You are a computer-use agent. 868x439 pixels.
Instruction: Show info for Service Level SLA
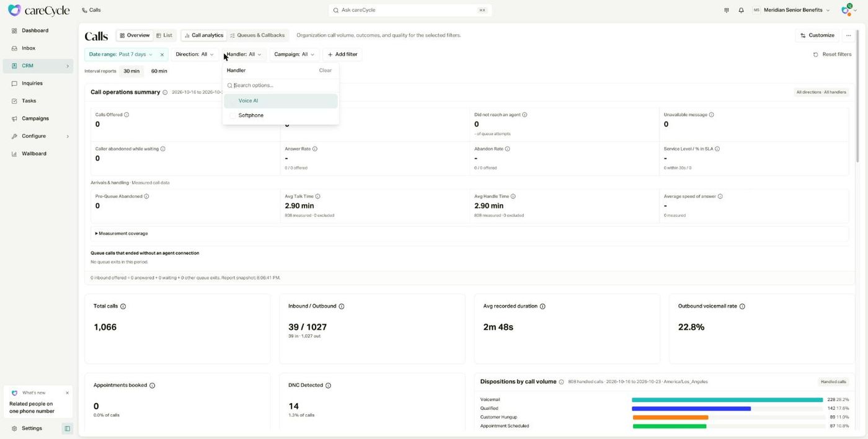[717, 149]
